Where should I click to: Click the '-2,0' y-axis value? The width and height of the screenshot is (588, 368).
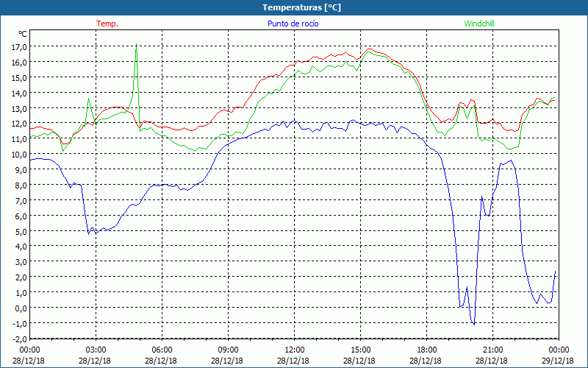(20, 339)
